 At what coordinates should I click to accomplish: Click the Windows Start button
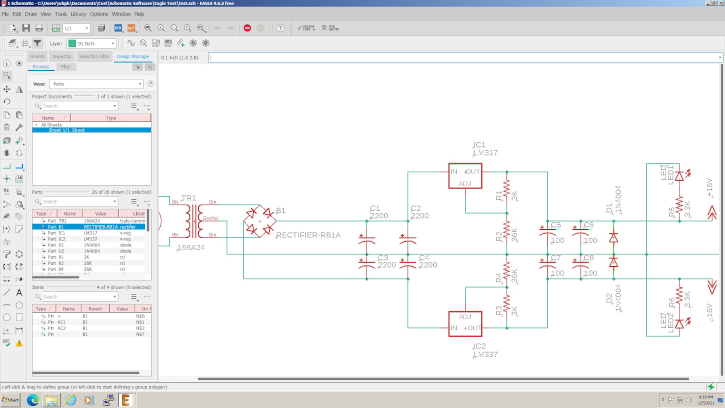click(x=11, y=400)
